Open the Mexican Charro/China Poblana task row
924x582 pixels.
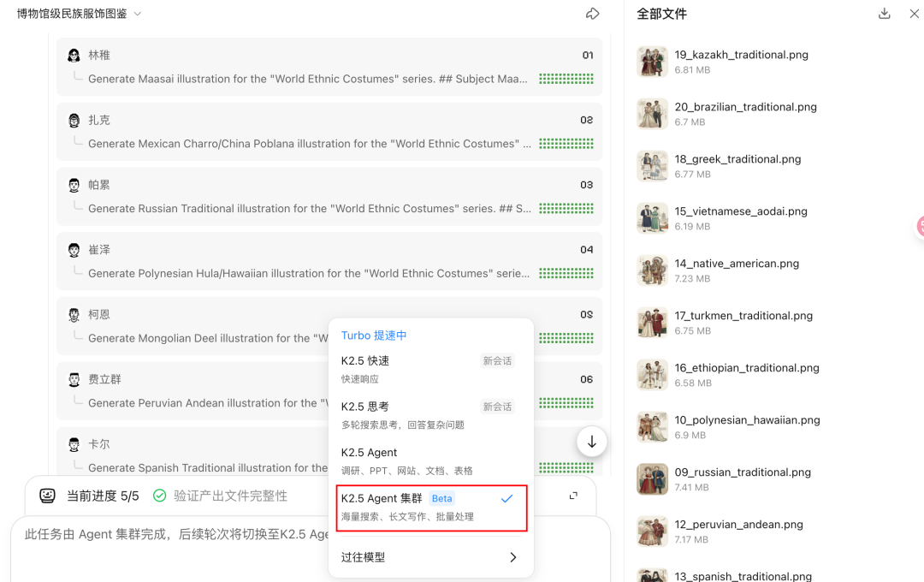click(x=329, y=132)
